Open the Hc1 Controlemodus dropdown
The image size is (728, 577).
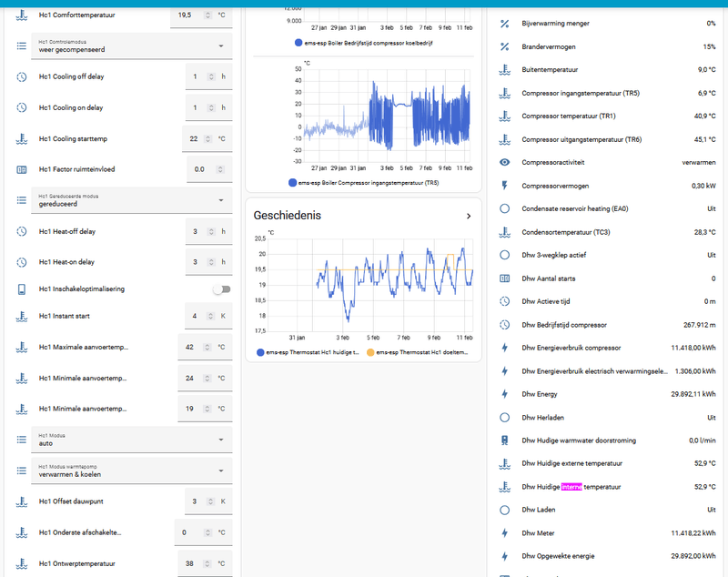pyautogui.click(x=132, y=46)
